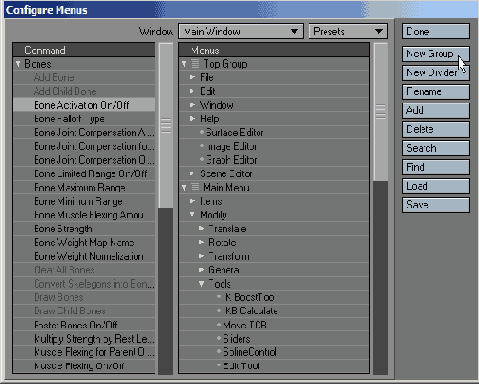Expand the File menu group

(x=192, y=77)
